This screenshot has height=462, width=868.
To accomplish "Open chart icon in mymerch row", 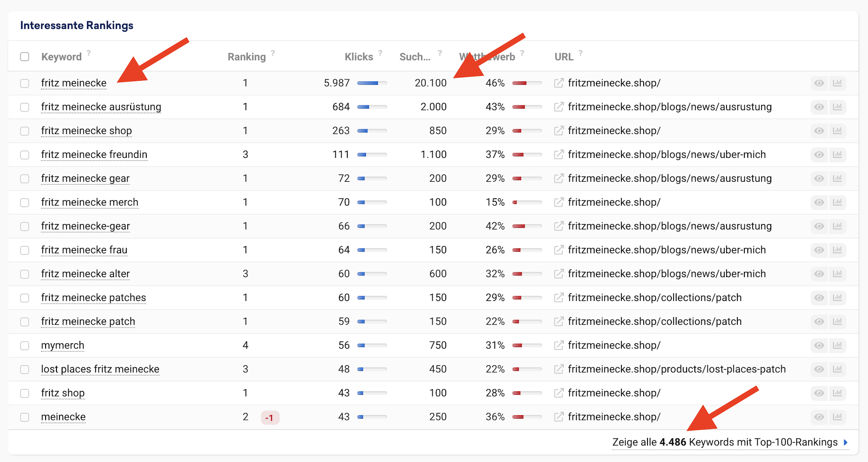I will [837, 345].
